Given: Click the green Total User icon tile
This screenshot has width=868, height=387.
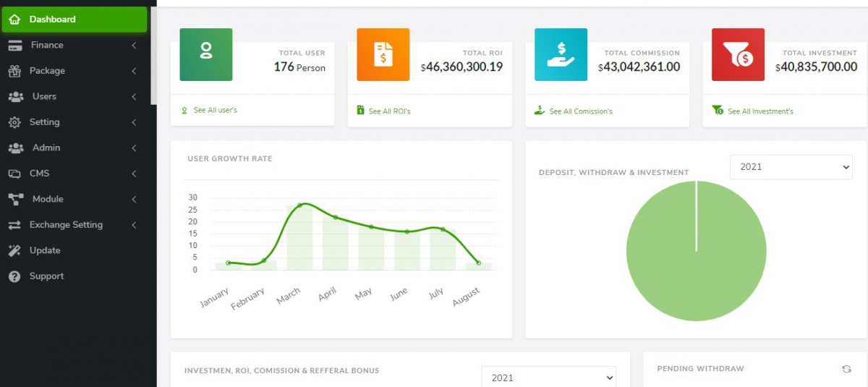Looking at the screenshot, I should tap(206, 54).
